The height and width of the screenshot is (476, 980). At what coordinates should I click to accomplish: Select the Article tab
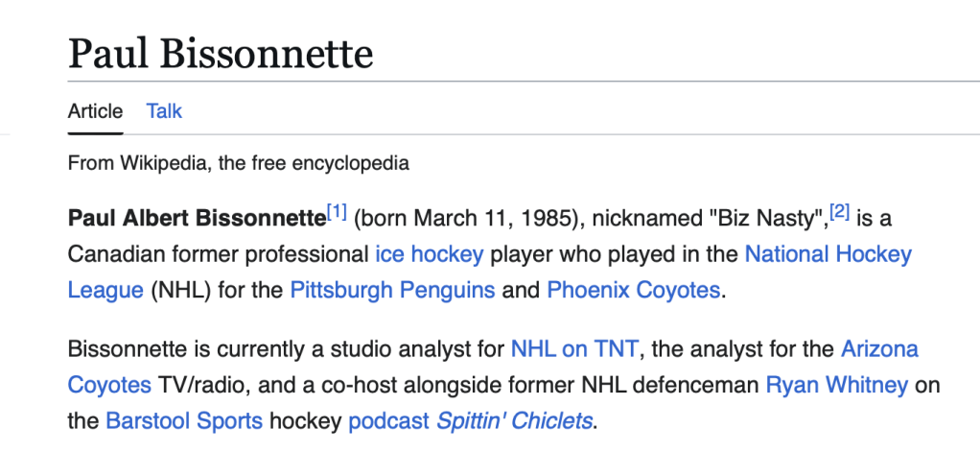click(95, 111)
